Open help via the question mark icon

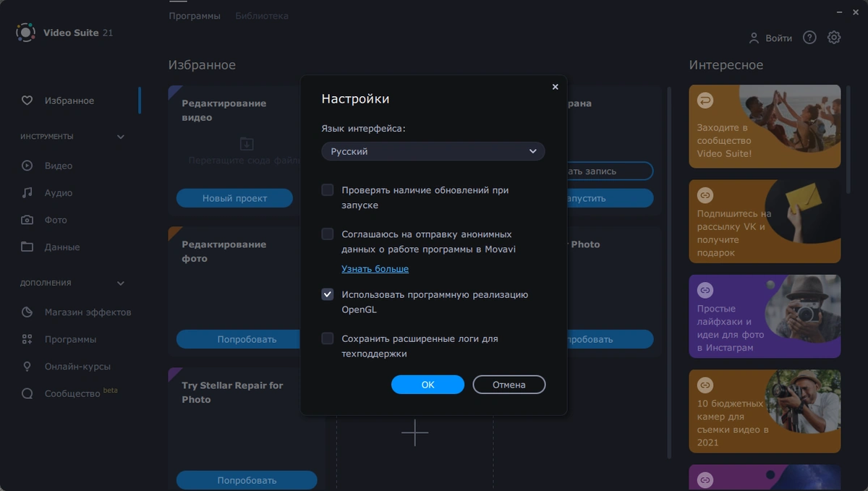point(809,38)
